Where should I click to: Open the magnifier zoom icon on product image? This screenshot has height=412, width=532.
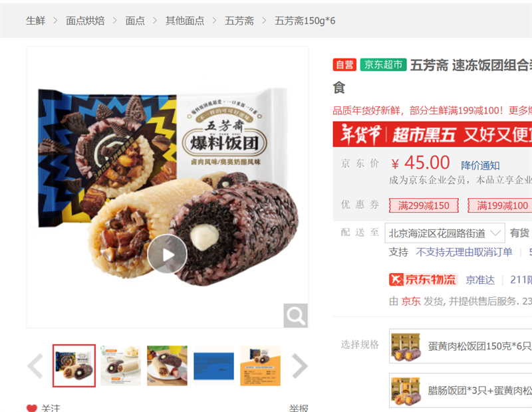295,316
